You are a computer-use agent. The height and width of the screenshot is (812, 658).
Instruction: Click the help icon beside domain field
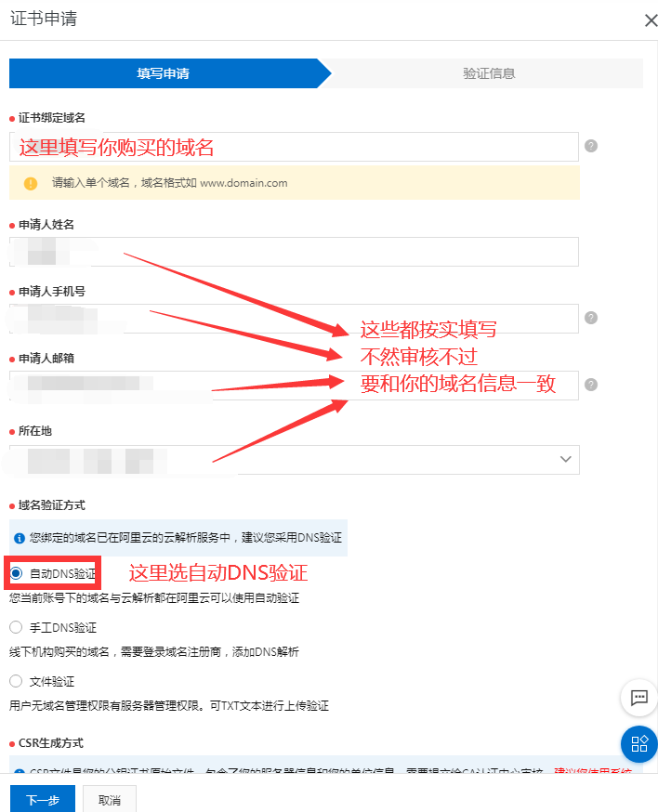[591, 146]
